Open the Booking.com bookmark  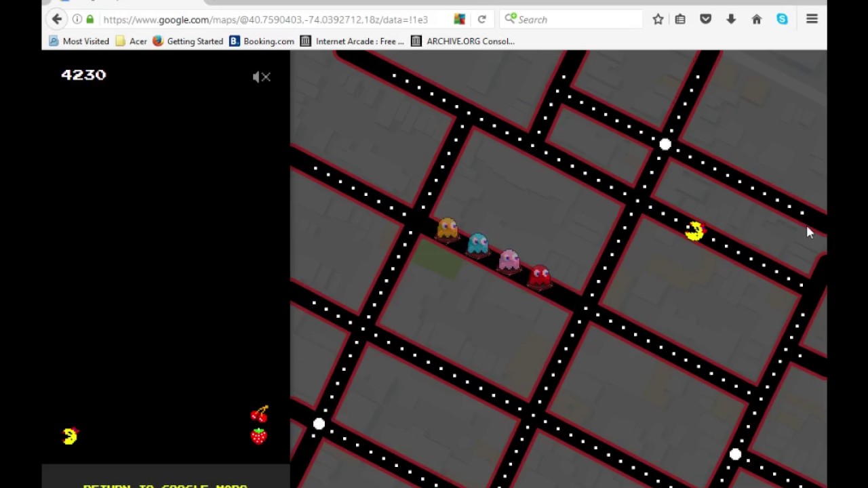click(x=262, y=41)
